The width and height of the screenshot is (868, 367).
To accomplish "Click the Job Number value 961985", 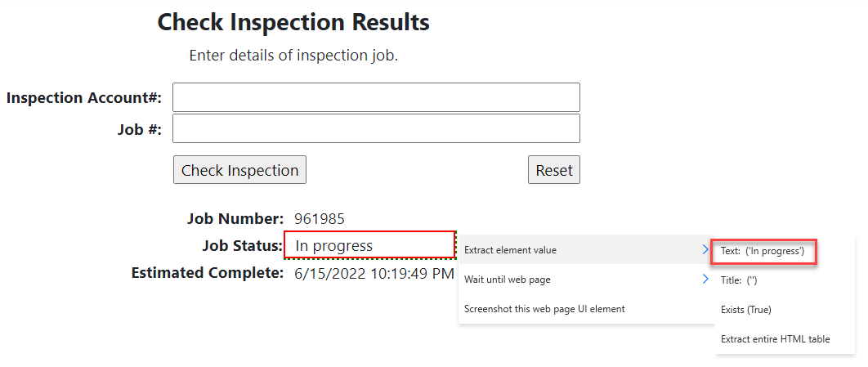I will tap(320, 219).
